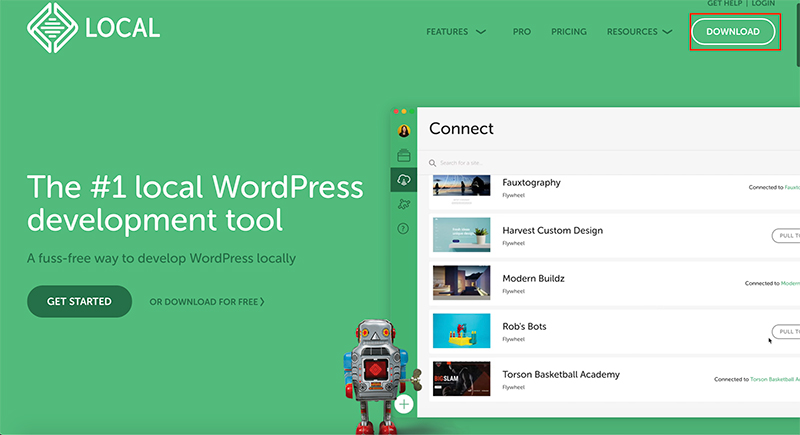Click the Pull button for Rob's Bots
The image size is (800, 435).
[786, 331]
